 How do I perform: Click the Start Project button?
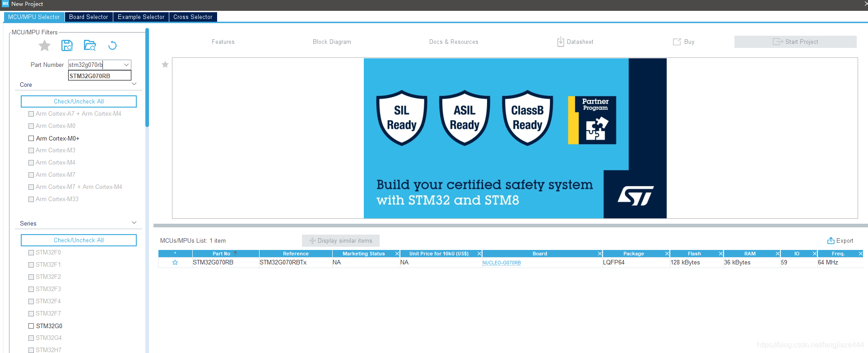click(x=795, y=42)
